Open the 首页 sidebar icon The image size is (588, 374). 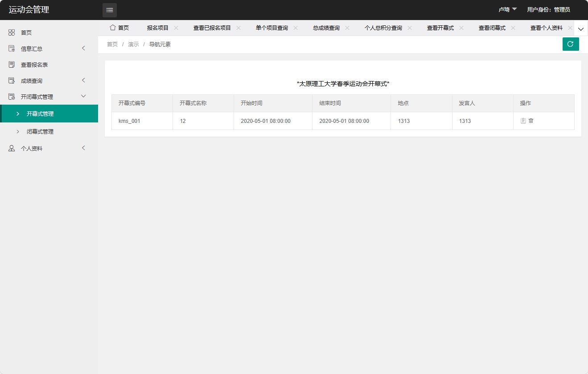coord(11,32)
